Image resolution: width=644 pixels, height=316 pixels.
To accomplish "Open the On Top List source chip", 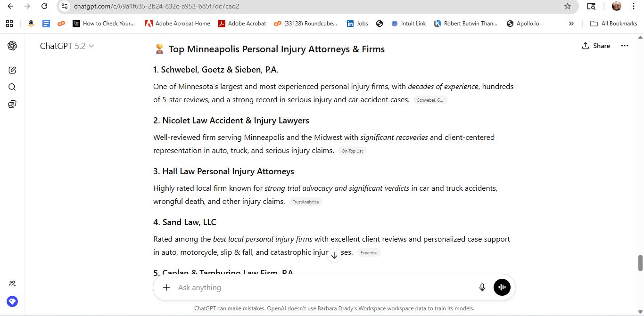I will [x=352, y=151].
